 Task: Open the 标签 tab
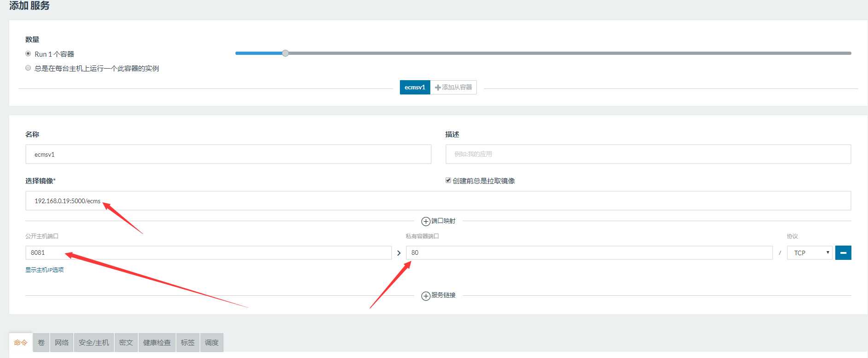coord(188,343)
